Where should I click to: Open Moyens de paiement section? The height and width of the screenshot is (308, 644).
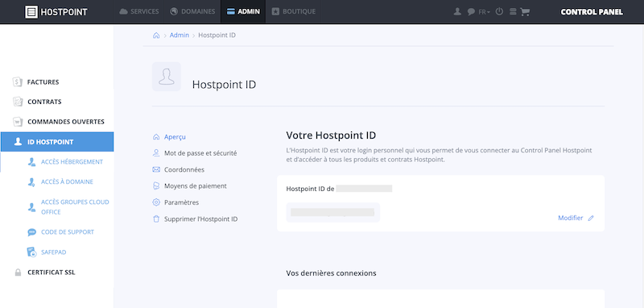click(x=195, y=186)
